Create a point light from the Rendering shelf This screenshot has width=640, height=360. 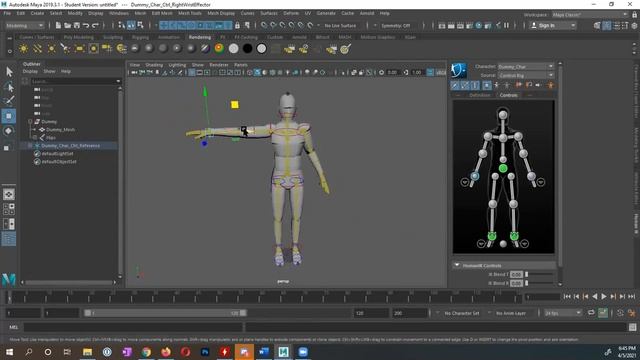pyautogui.click(x=51, y=49)
